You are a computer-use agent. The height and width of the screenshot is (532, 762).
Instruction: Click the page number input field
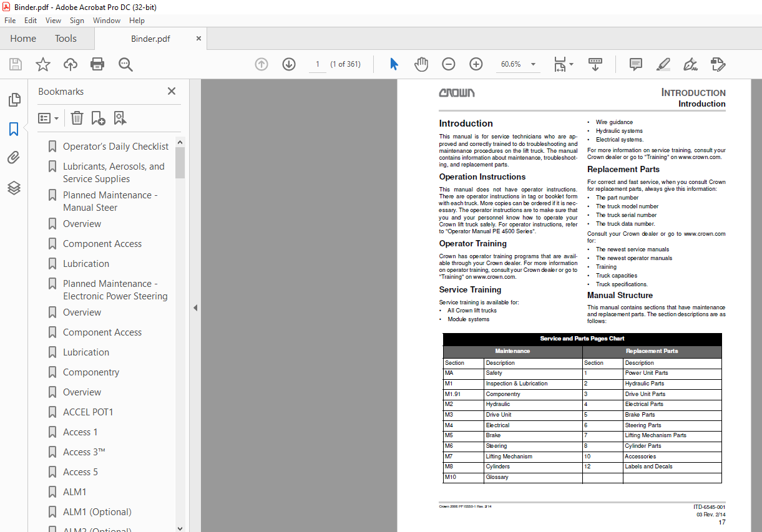coord(318,64)
